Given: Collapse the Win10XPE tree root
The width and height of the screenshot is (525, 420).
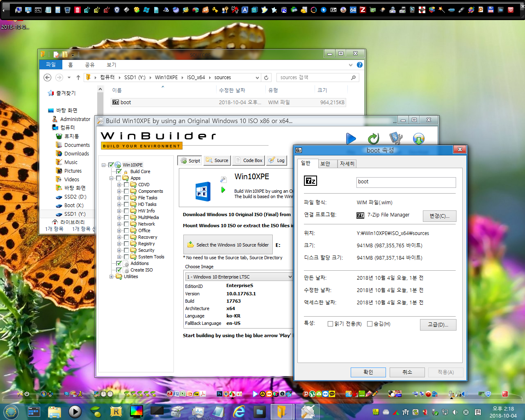Looking at the screenshot, I should (x=104, y=165).
